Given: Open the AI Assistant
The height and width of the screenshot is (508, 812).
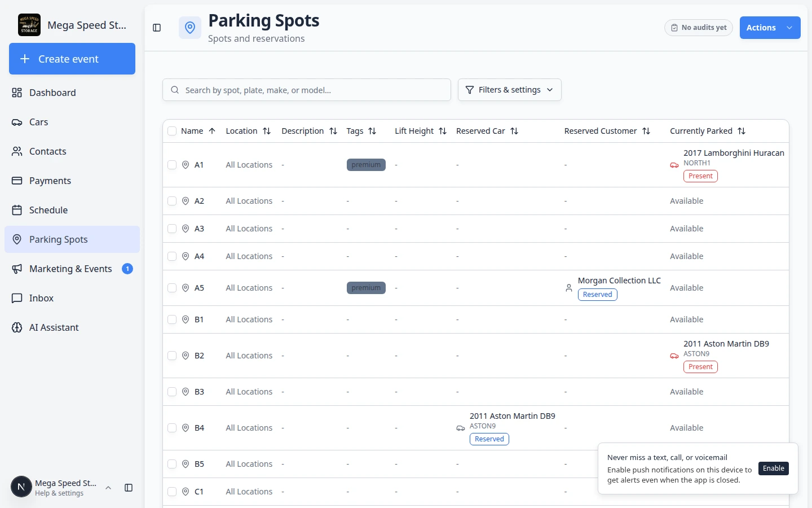Looking at the screenshot, I should pyautogui.click(x=72, y=327).
